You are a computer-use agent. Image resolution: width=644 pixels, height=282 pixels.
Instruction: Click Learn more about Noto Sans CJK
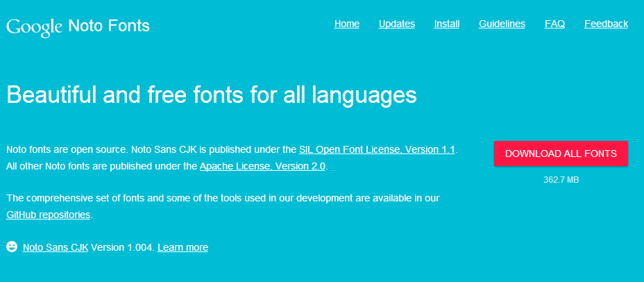tap(183, 247)
